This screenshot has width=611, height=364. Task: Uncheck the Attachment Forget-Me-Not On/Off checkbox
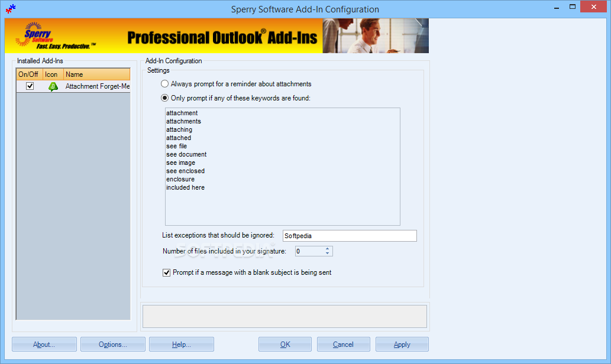(30, 86)
